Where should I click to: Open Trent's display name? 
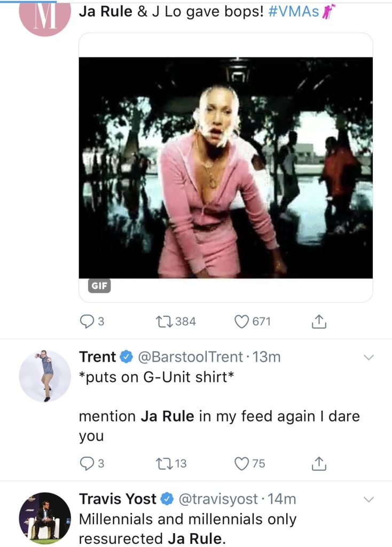pyautogui.click(x=97, y=357)
